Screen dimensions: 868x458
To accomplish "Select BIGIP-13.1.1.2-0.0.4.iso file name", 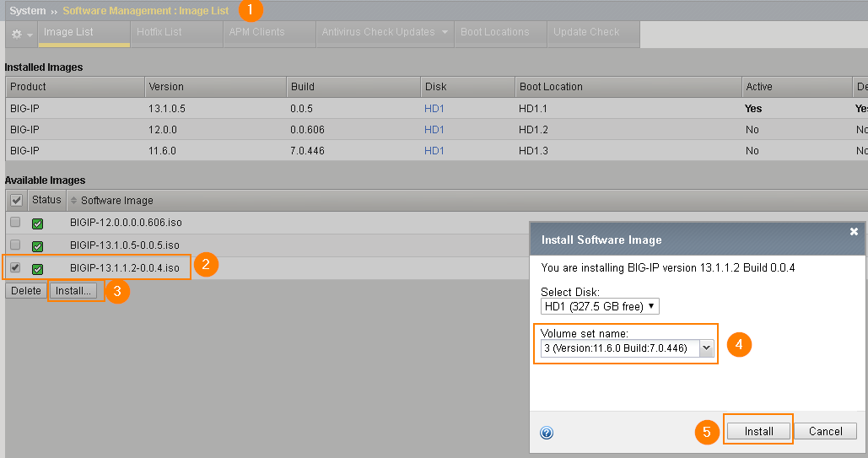I will click(125, 268).
